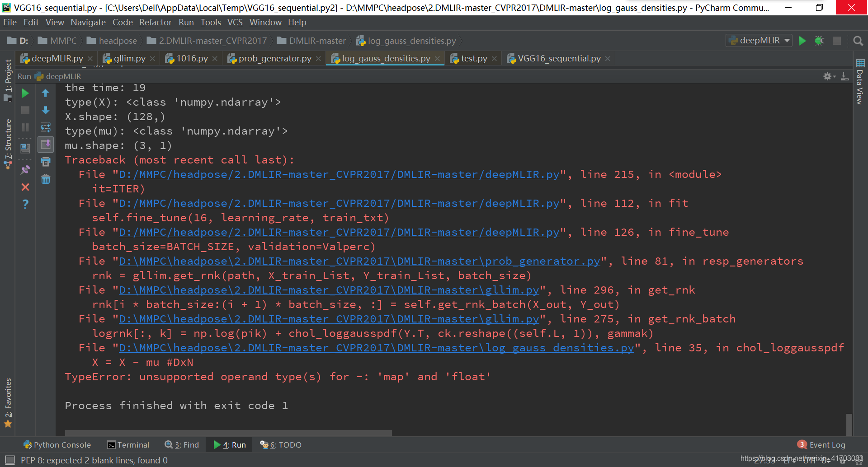The height and width of the screenshot is (467, 868).
Task: Toggle scroll to end of console output
Action: 46,145
